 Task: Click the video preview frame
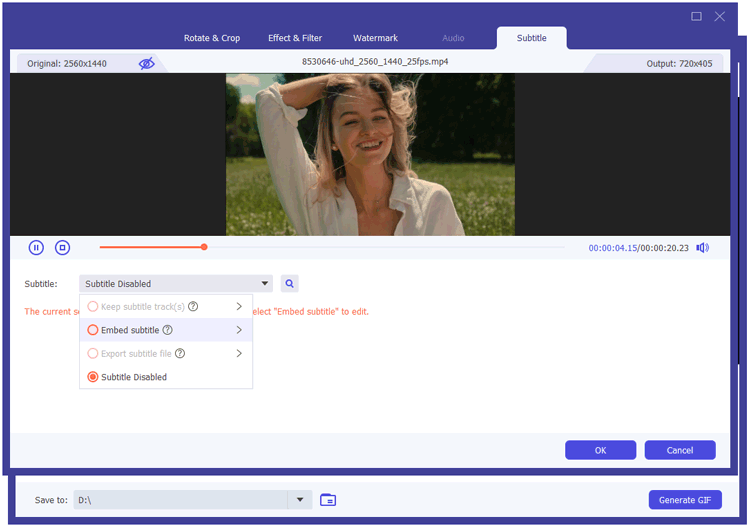[x=370, y=154]
